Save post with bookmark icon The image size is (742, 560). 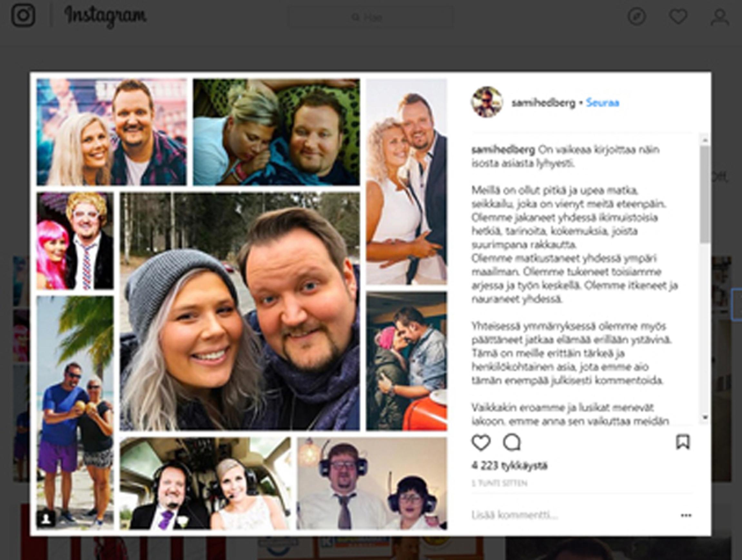pos(683,442)
